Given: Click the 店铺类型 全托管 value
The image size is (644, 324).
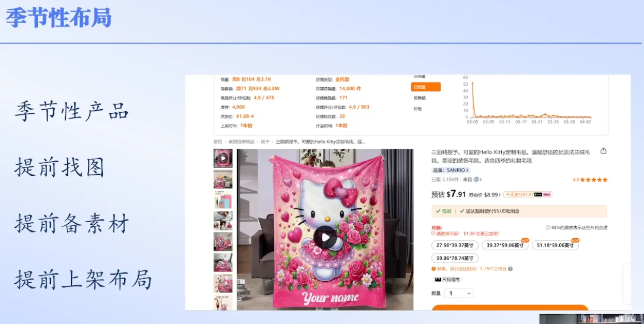Looking at the screenshot, I should (x=342, y=79).
